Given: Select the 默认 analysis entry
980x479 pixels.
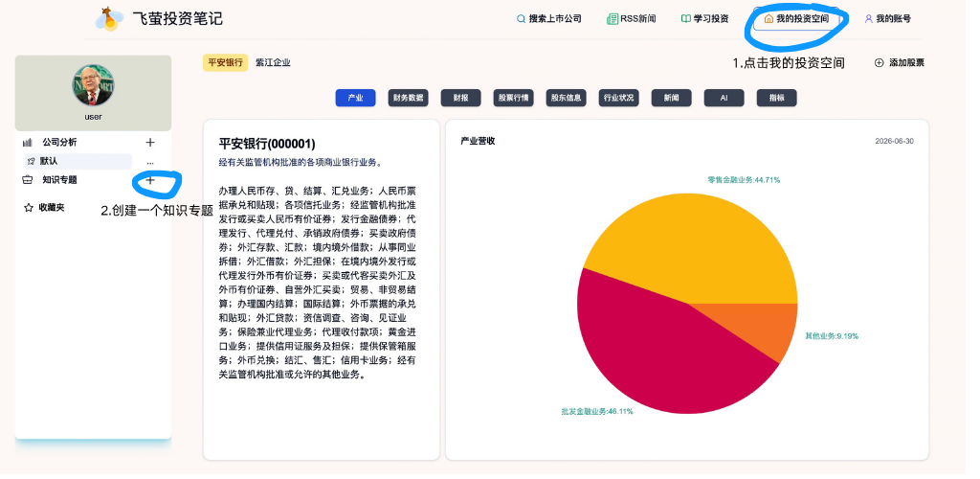Looking at the screenshot, I should (x=78, y=161).
